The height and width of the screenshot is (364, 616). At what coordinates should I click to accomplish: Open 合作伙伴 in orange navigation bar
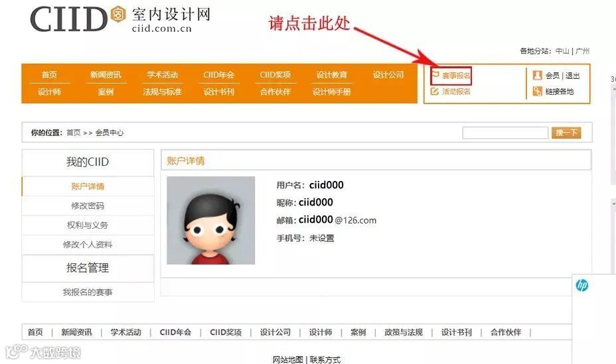tap(275, 91)
